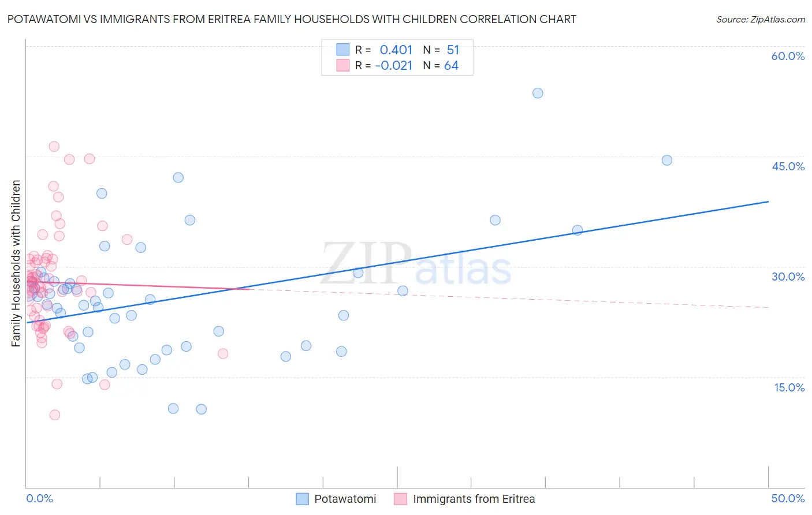Select the Immigrants from Eritrea legend label
The height and width of the screenshot is (515, 812).
[x=474, y=499]
